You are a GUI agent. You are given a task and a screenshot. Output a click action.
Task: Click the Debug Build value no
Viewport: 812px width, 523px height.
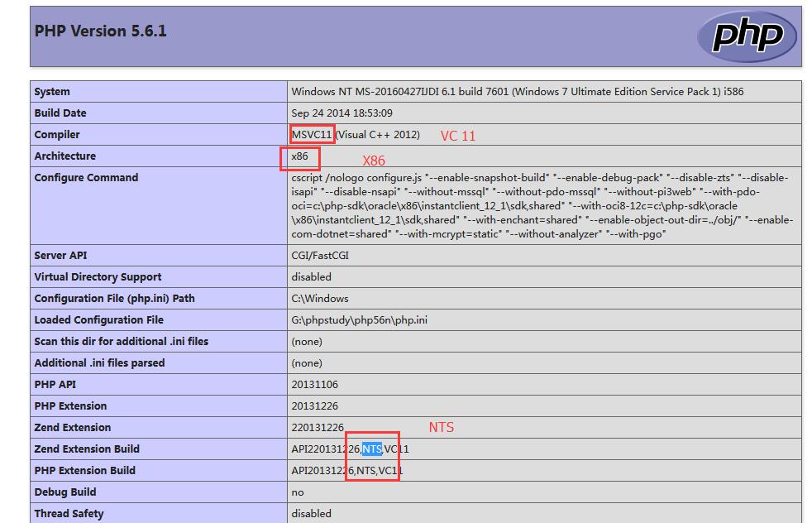tap(297, 492)
